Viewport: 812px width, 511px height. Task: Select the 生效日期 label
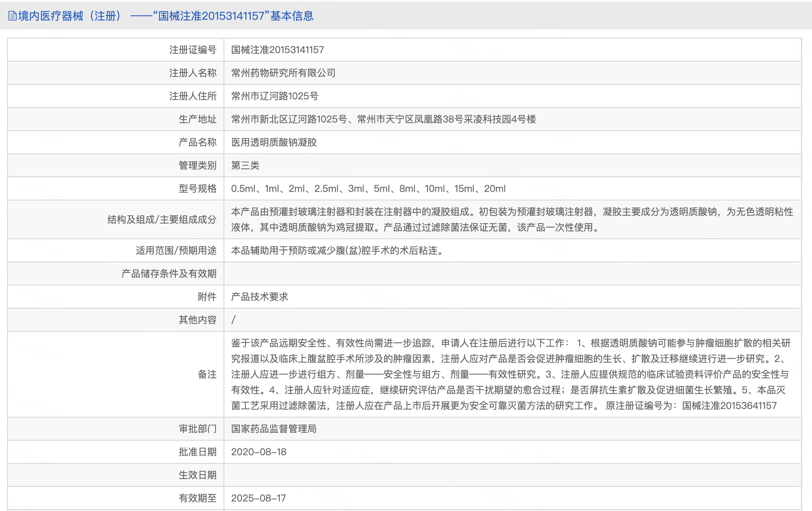198,475
